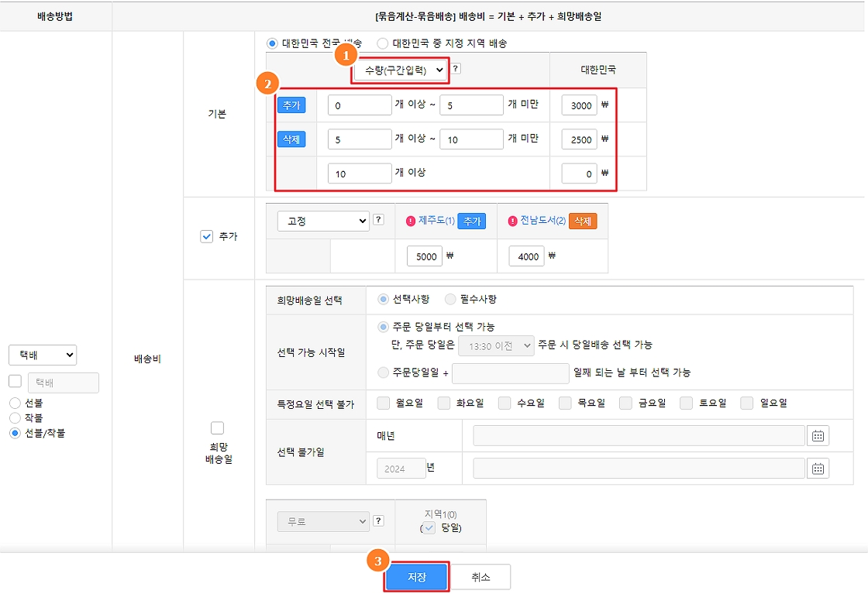Click the red alert icon next to 제주도
868x594 pixels.
coord(411,221)
